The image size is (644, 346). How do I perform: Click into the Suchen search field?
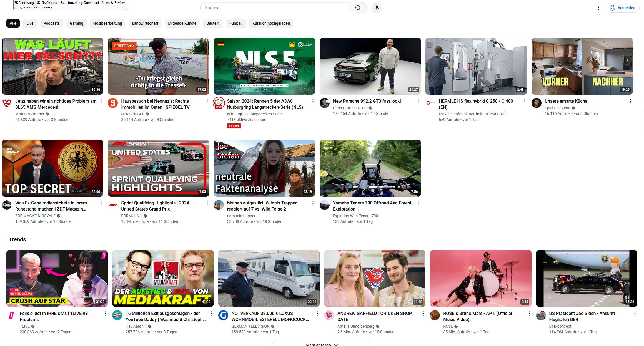point(275,8)
